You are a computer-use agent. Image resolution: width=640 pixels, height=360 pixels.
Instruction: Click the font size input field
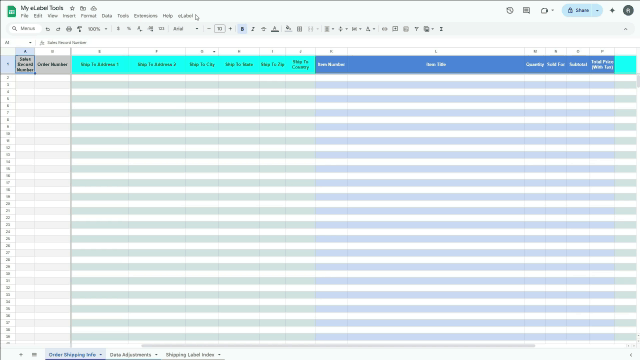coord(220,29)
